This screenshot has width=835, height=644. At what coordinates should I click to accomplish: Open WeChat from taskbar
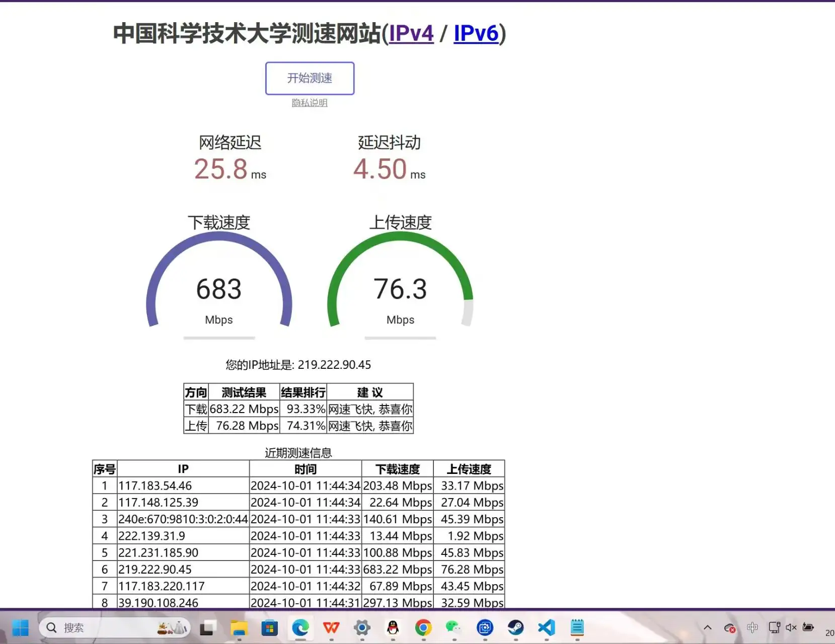454,628
